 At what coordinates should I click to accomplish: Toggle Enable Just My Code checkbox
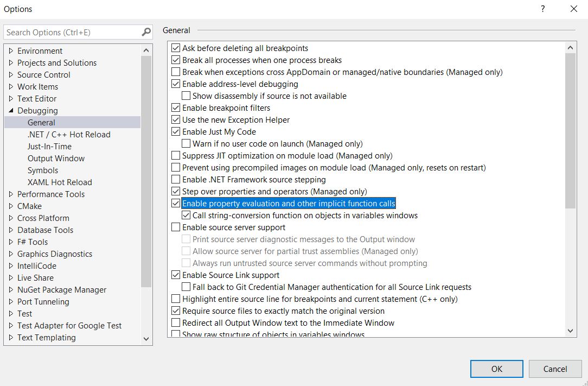pos(176,132)
